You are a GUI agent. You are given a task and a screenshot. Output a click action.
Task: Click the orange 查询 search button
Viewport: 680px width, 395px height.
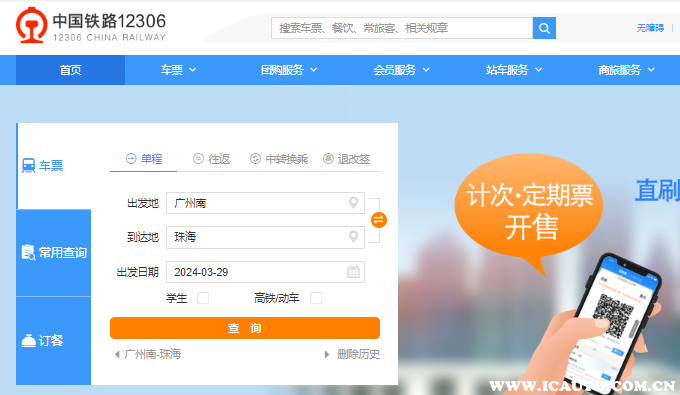click(245, 328)
